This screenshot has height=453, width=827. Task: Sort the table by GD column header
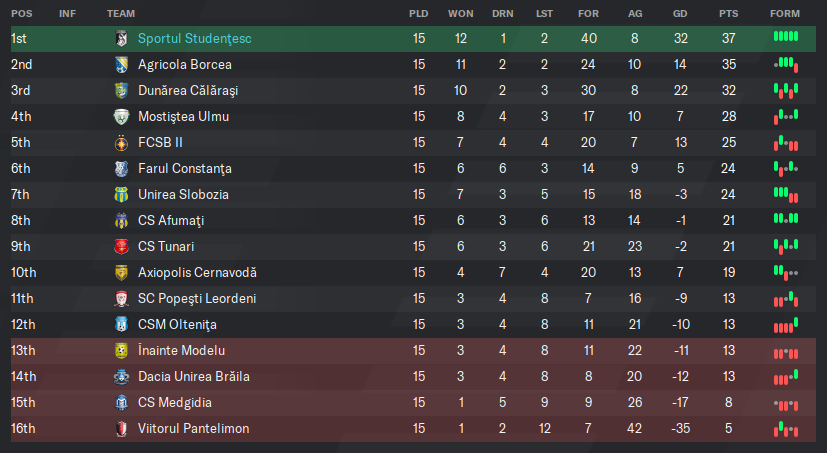pos(680,14)
